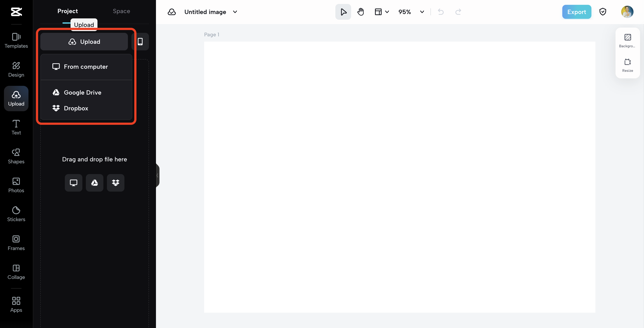Image resolution: width=644 pixels, height=328 pixels.
Task: Open the Frames panel
Action: (x=16, y=243)
